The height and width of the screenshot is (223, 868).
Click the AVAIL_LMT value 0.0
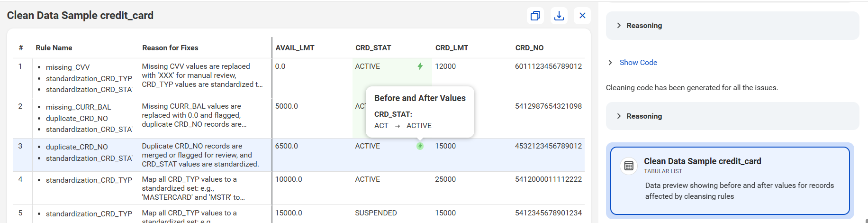coord(280,66)
